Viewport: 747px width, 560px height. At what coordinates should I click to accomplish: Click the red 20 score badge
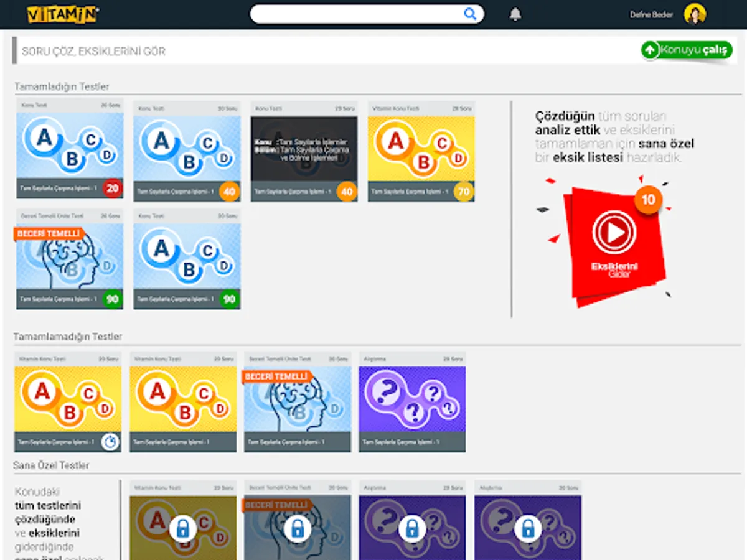113,189
